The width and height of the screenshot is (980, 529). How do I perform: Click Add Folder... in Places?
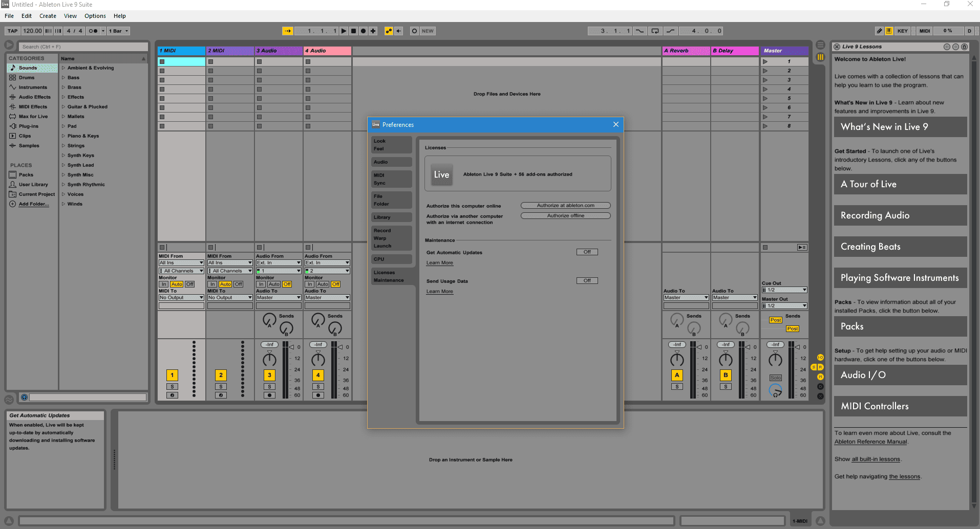pyautogui.click(x=34, y=204)
